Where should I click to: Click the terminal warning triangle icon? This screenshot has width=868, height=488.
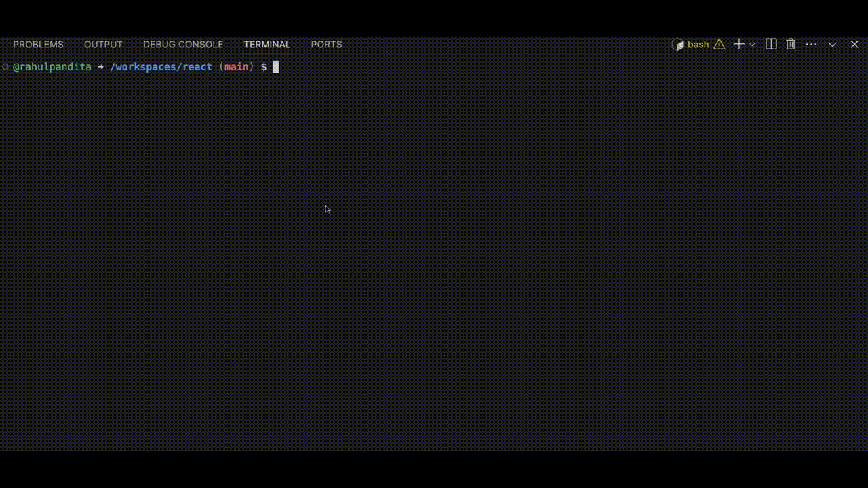click(719, 45)
